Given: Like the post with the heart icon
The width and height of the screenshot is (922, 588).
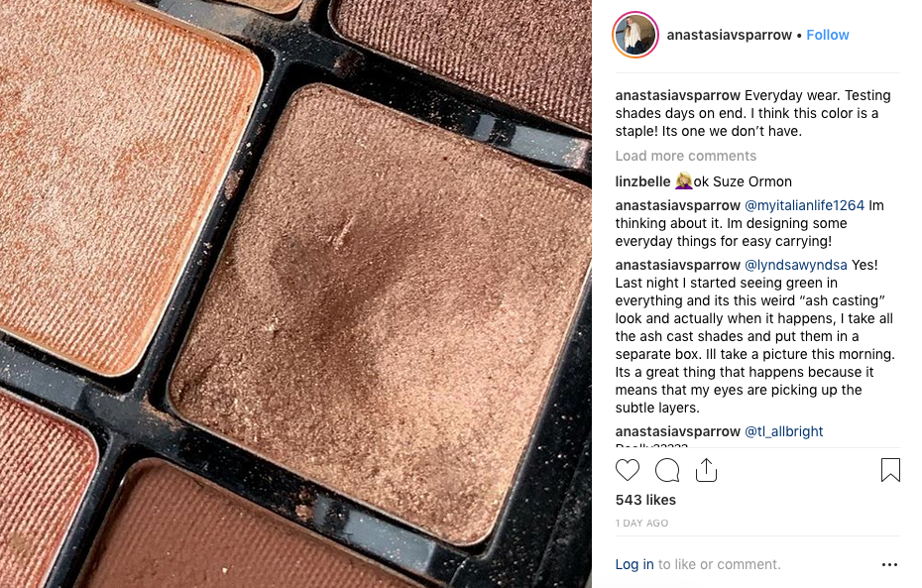Looking at the screenshot, I should [627, 470].
